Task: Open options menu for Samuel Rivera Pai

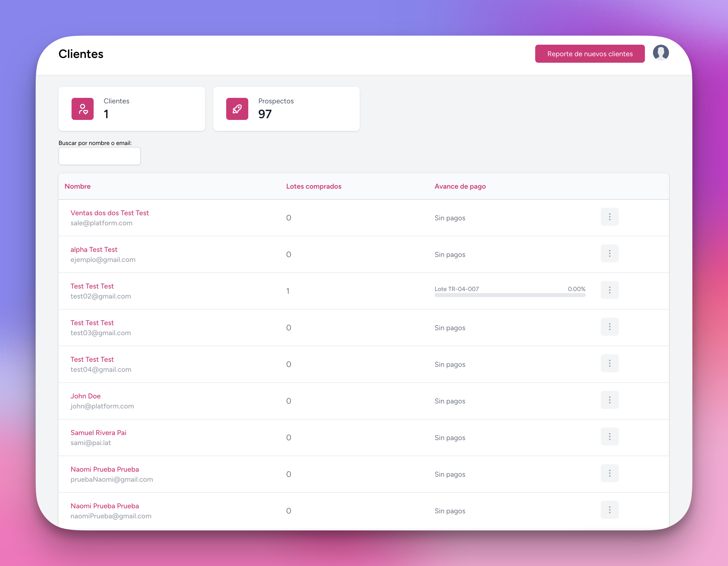Action: [609, 437]
